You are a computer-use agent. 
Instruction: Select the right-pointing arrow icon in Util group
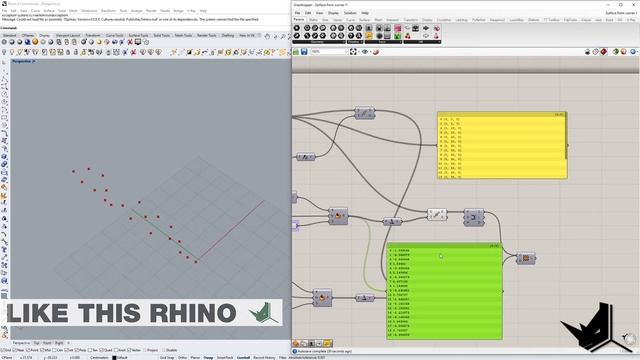tap(426, 28)
